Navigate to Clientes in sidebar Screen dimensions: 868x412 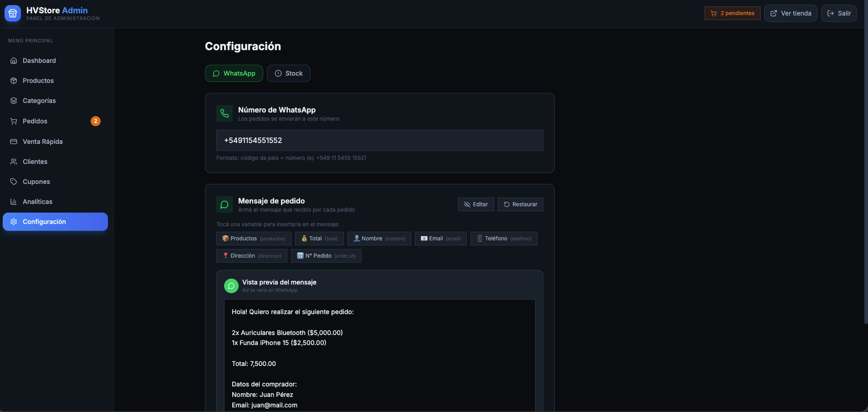pos(55,162)
